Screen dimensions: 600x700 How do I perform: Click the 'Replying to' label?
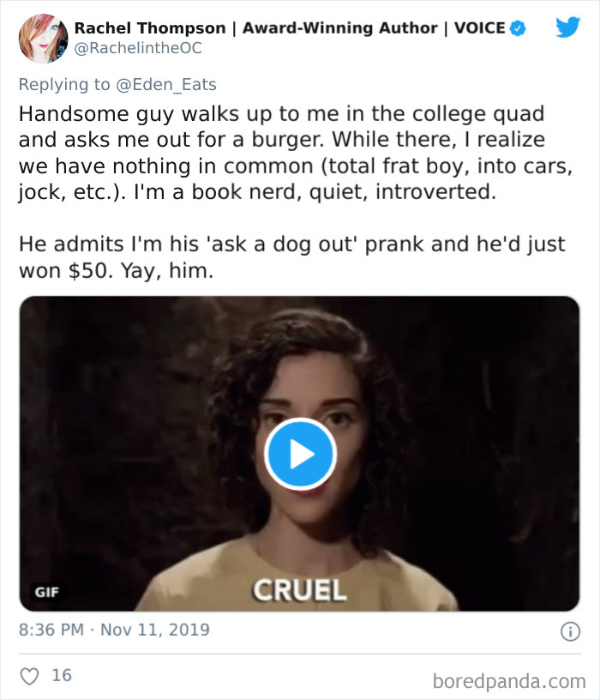64,84
